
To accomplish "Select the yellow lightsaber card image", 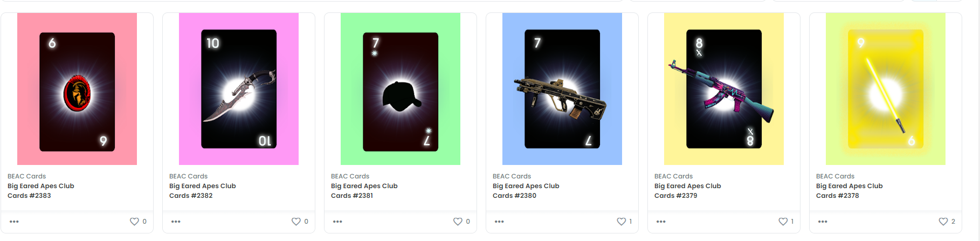I will click(x=886, y=89).
